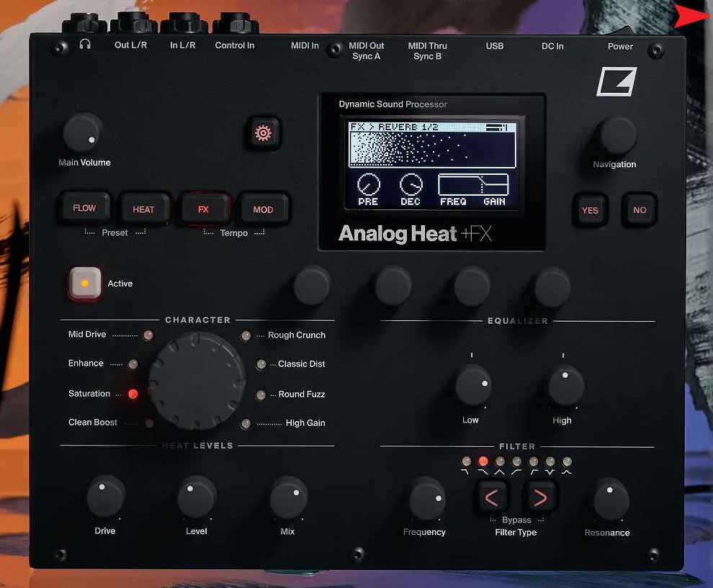
Task: Click the right Filter Type arrow
Action: point(539,497)
